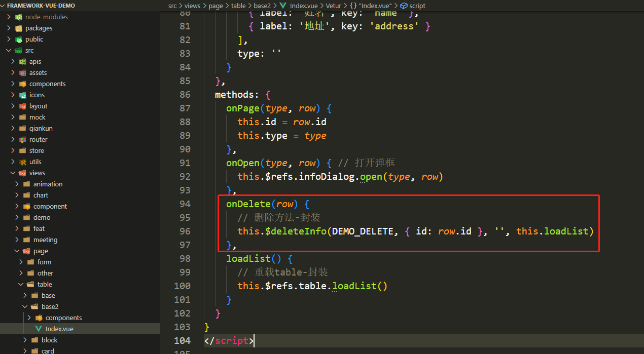The height and width of the screenshot is (354, 644).
Task: Click the script symbol icon in breadcrumb
Action: (x=404, y=6)
